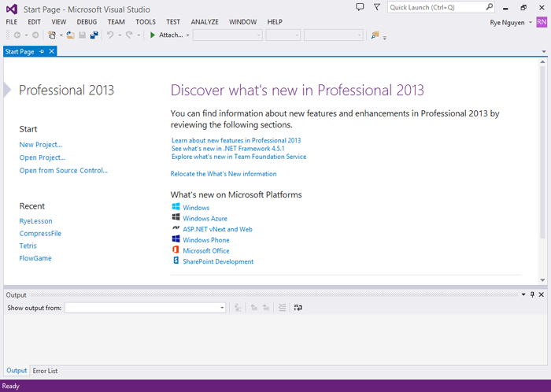Open recent project Tetris
Screen dimensions: 551x392
(x=28, y=246)
